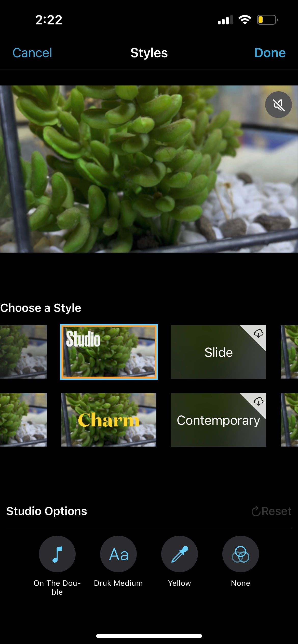This screenshot has height=644, width=298.
Task: Open the Aa font picker
Action: point(118,554)
